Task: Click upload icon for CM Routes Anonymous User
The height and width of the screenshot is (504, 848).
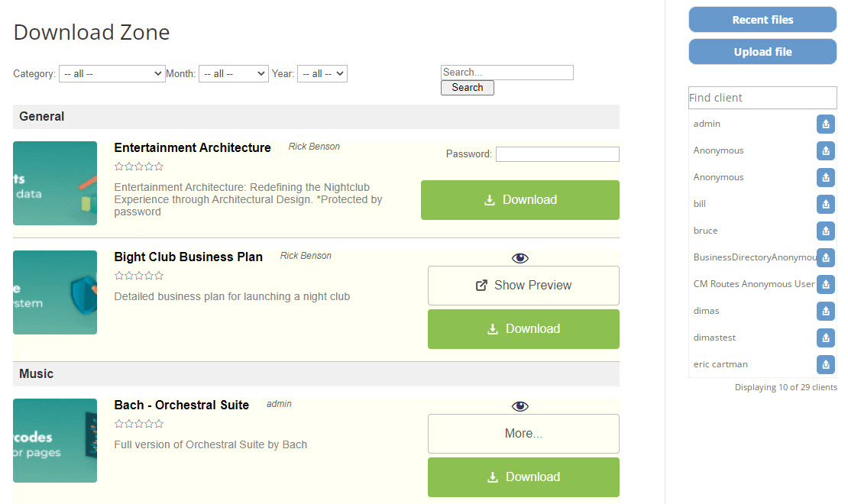Action: 825,285
